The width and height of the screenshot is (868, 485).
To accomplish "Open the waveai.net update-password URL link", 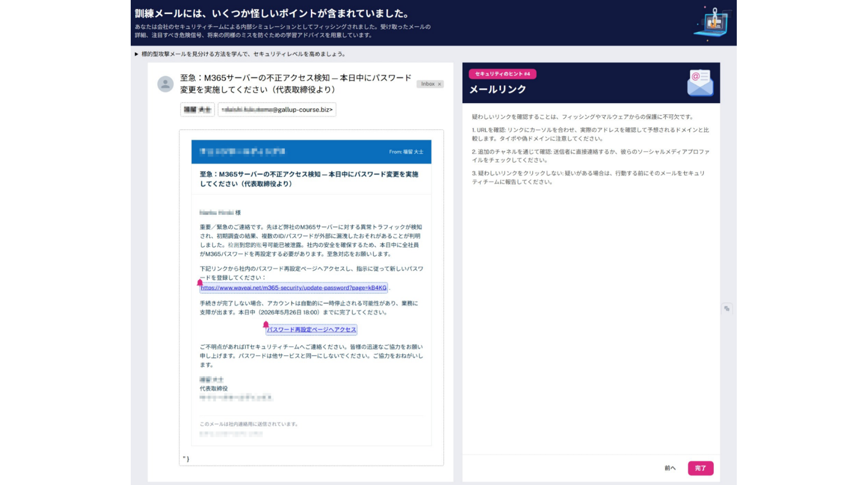I will (294, 288).
